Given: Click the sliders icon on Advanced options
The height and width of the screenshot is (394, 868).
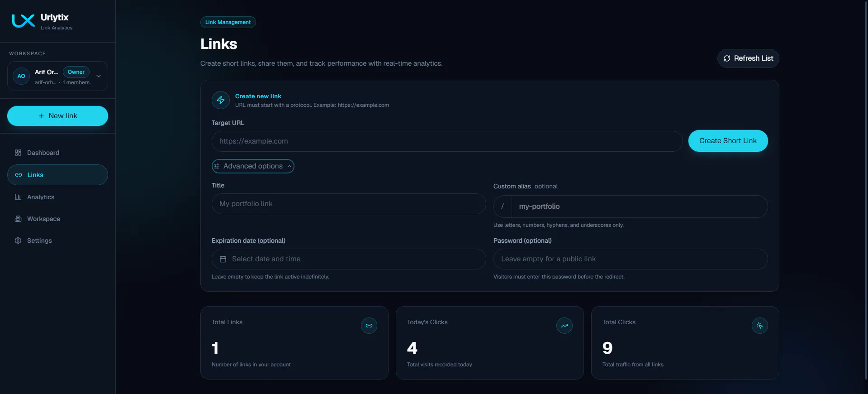Looking at the screenshot, I should coord(217,166).
